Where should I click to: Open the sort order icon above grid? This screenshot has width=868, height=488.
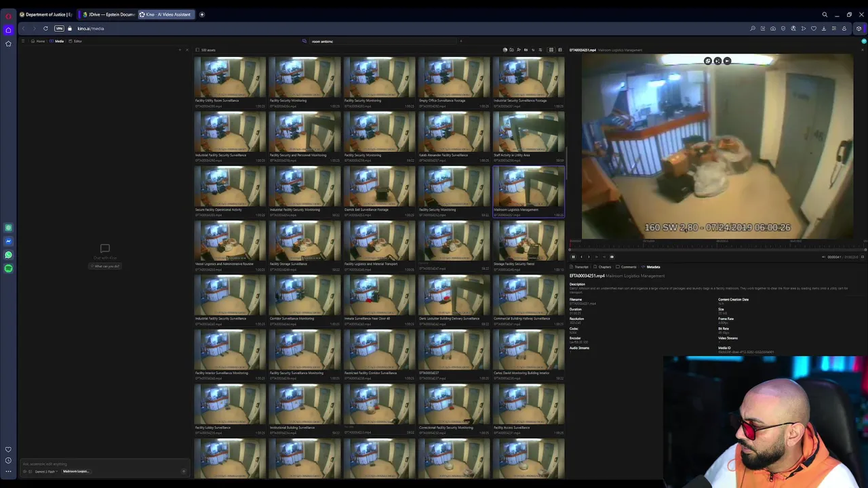(x=533, y=49)
